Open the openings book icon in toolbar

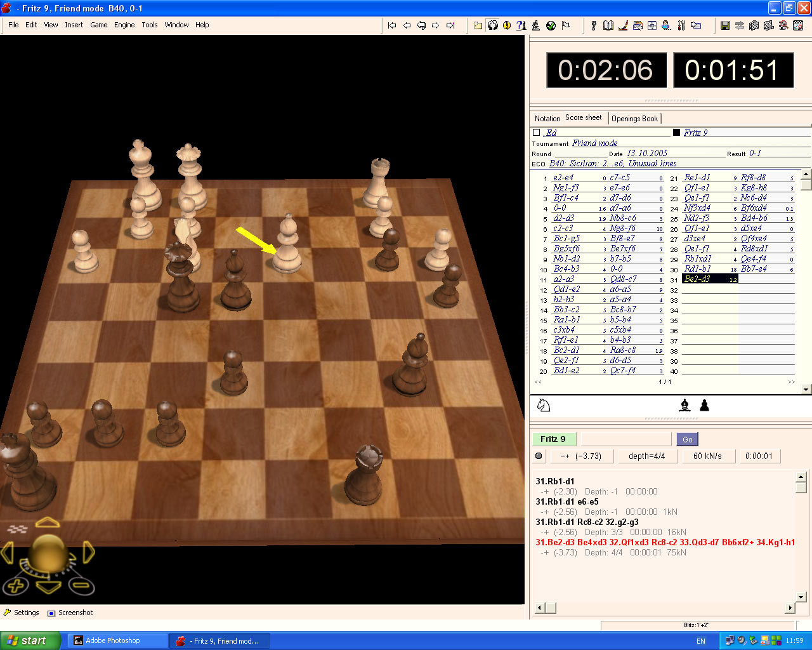[x=608, y=25]
